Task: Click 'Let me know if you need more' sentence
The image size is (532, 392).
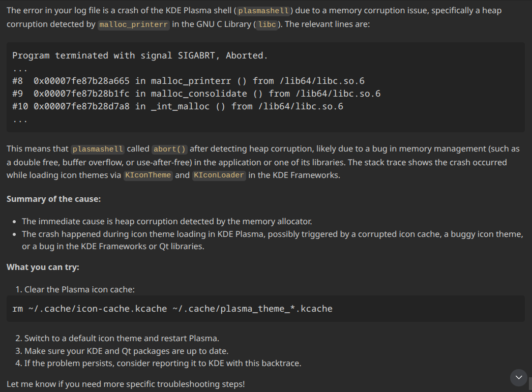Action: pyautogui.click(x=126, y=384)
